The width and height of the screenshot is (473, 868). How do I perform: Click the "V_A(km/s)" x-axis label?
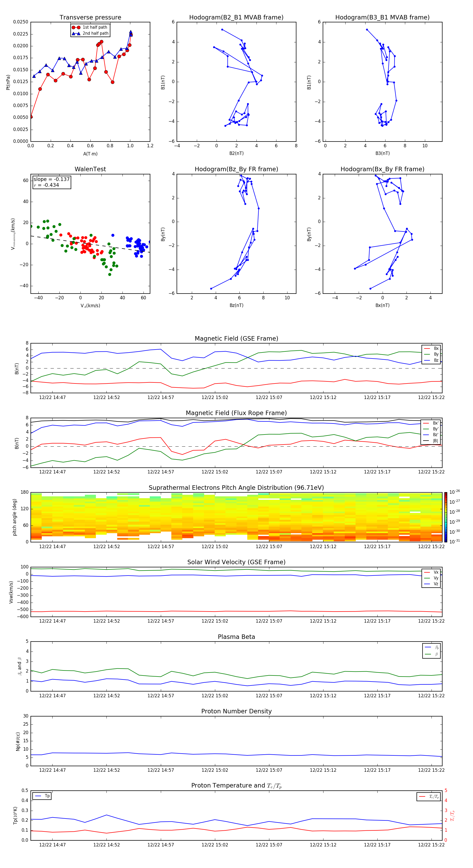coord(90,306)
